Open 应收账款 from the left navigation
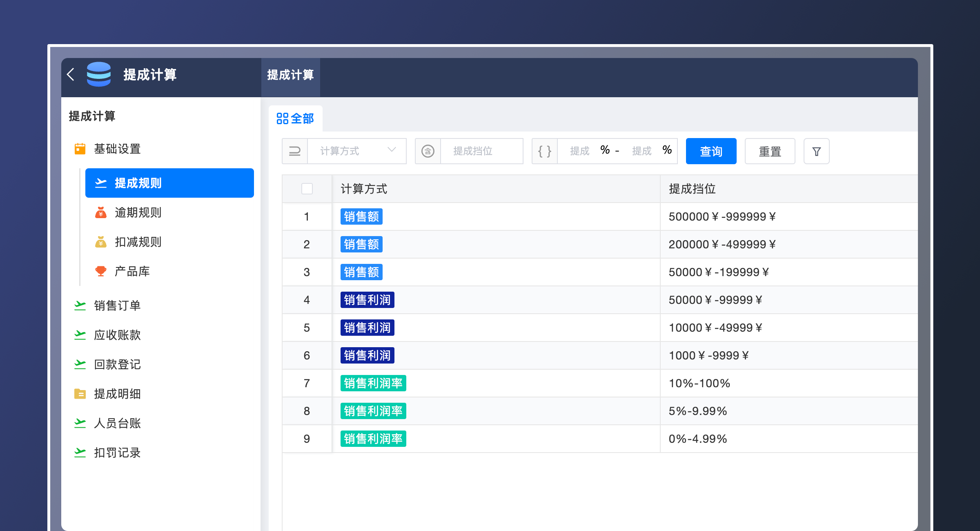Viewport: 980px width, 531px height. (x=117, y=335)
